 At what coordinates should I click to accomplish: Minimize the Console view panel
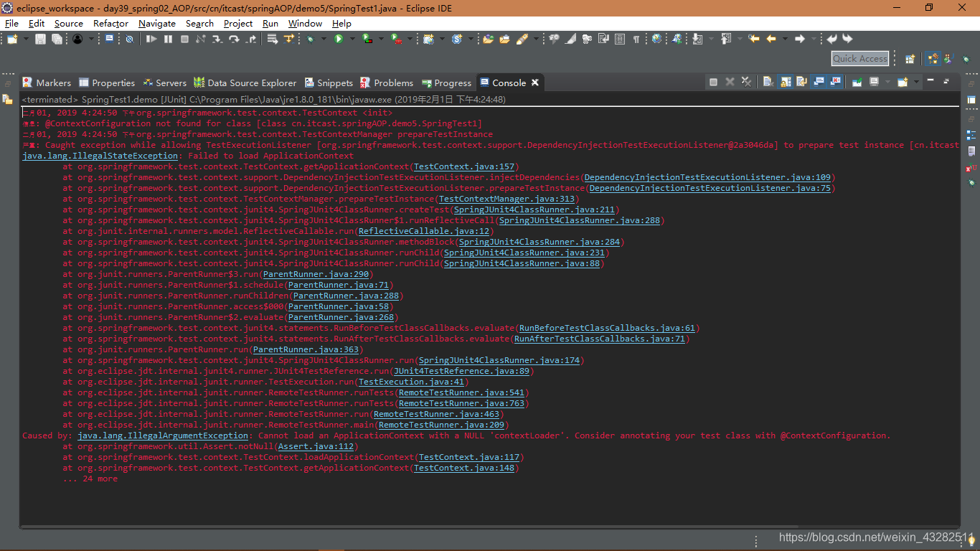pyautogui.click(x=930, y=80)
